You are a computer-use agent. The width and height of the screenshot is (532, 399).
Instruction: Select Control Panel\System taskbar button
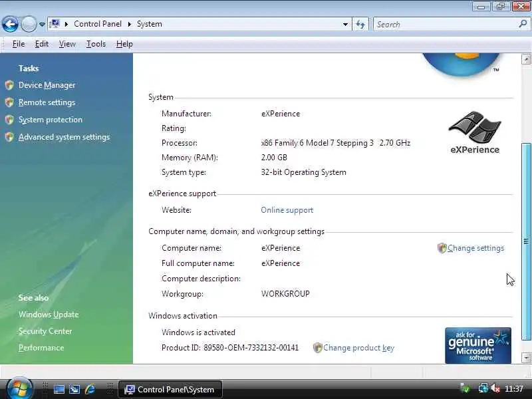pos(170,390)
